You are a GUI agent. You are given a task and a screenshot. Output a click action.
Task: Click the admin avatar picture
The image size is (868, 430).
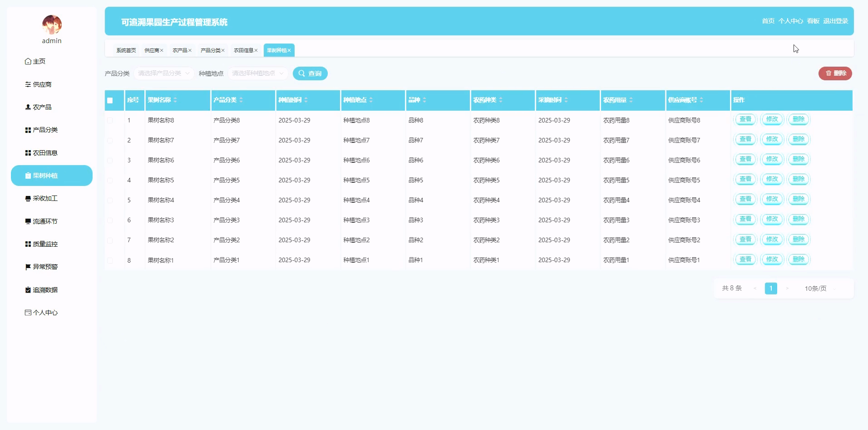[x=52, y=24]
